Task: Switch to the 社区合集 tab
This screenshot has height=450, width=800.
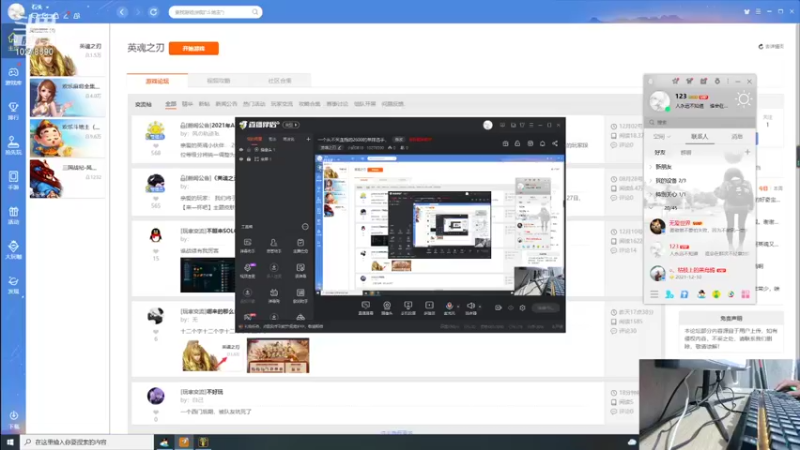Action: 280,81
